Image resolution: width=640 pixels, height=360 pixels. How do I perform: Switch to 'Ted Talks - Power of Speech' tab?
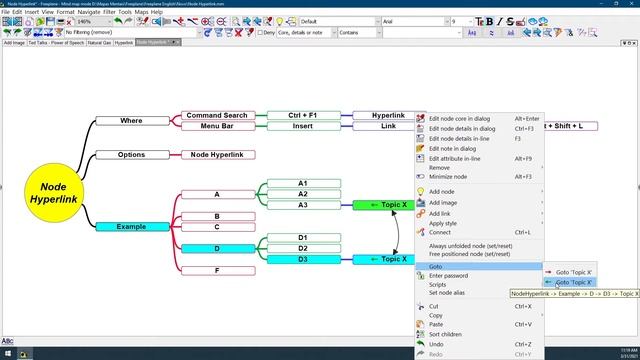56,42
